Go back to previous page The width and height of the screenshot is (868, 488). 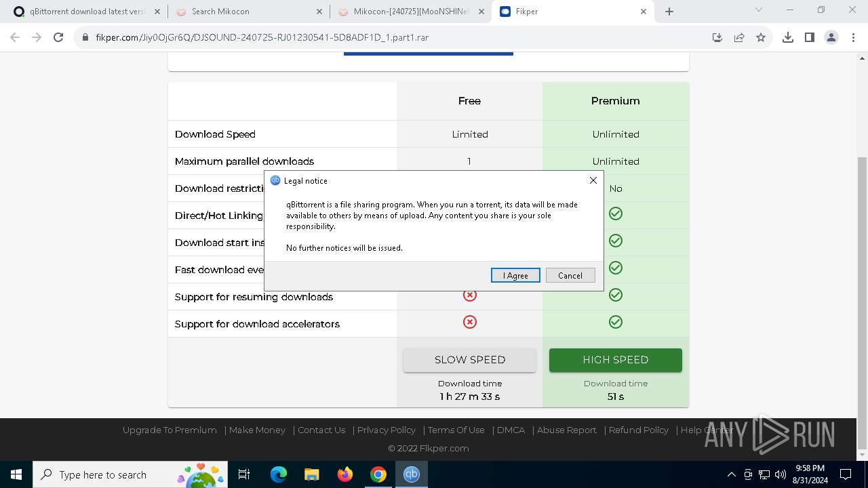[x=15, y=37]
